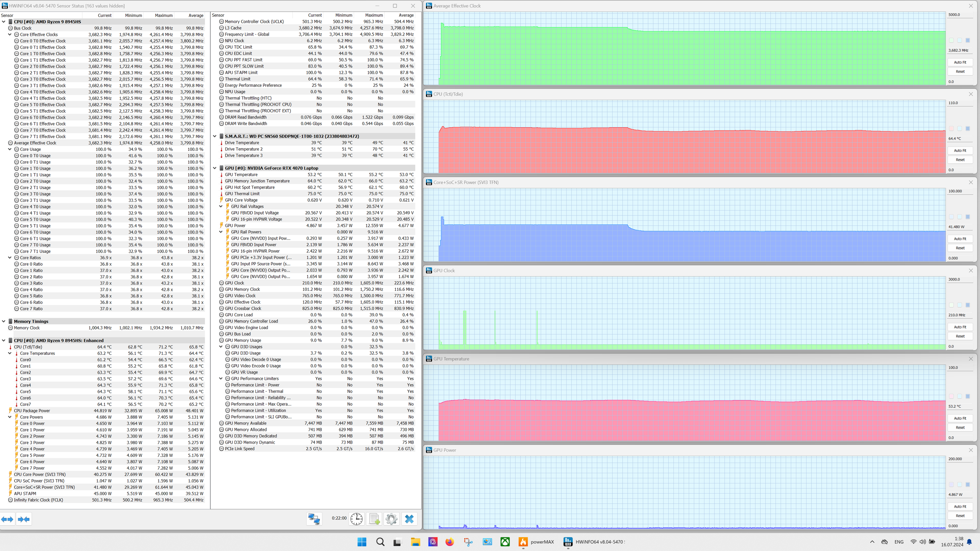Close sensor status with the blue X
This screenshot has height=551, width=980.
pos(409,519)
